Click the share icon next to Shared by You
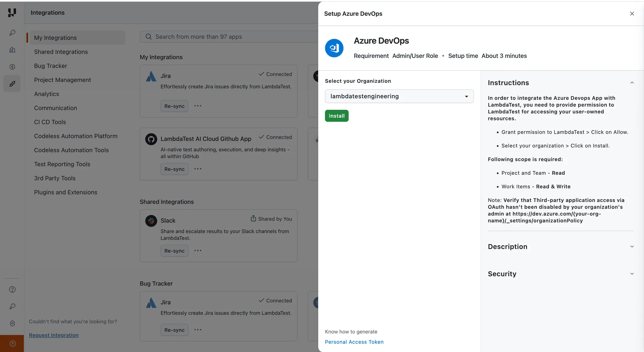The width and height of the screenshot is (644, 352). pos(253,218)
